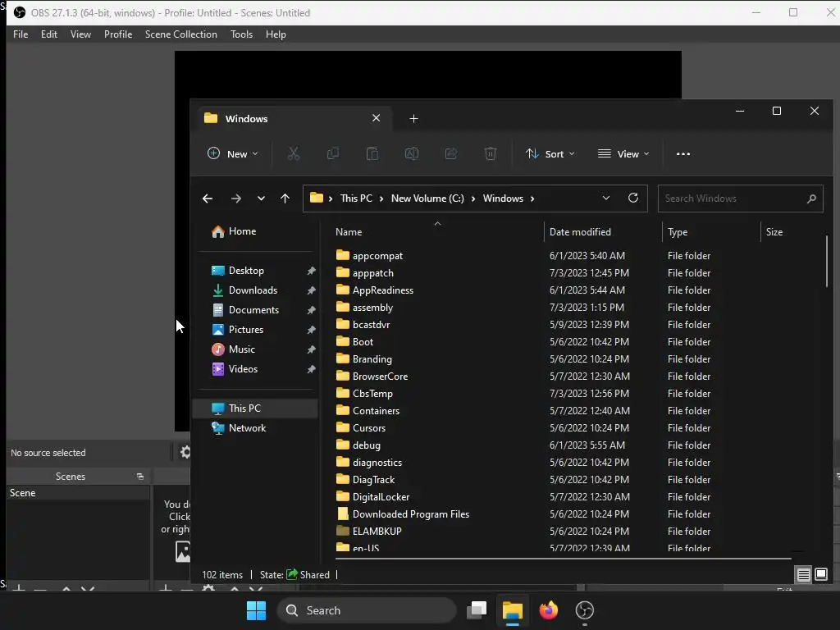Go back with the left arrow button
The width and height of the screenshot is (840, 630).
click(208, 199)
